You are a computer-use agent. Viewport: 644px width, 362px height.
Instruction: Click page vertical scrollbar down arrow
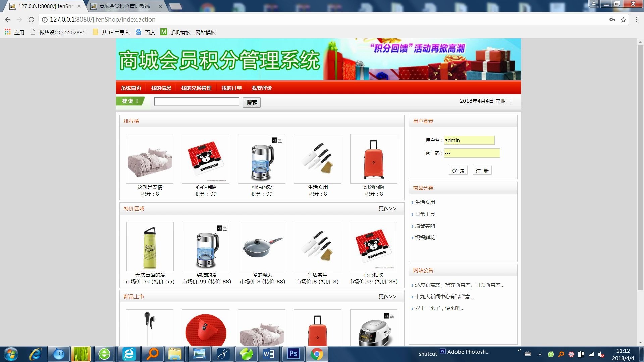coord(640,342)
